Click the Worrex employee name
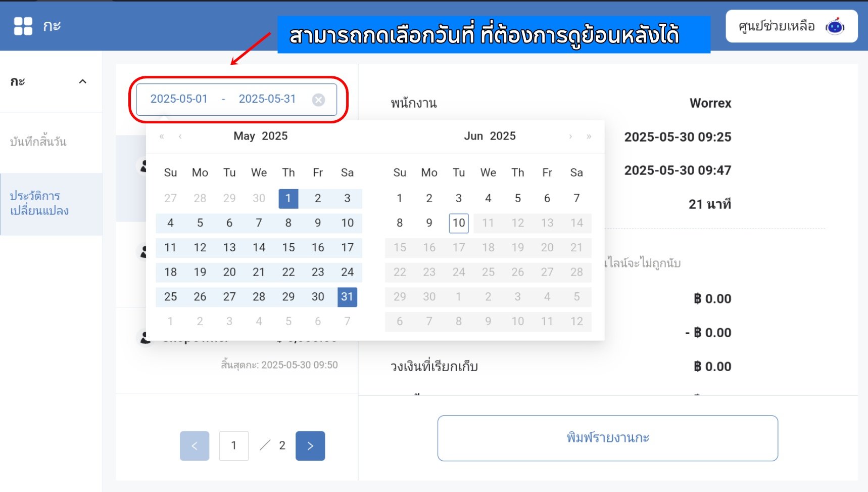The image size is (868, 492). coord(710,103)
